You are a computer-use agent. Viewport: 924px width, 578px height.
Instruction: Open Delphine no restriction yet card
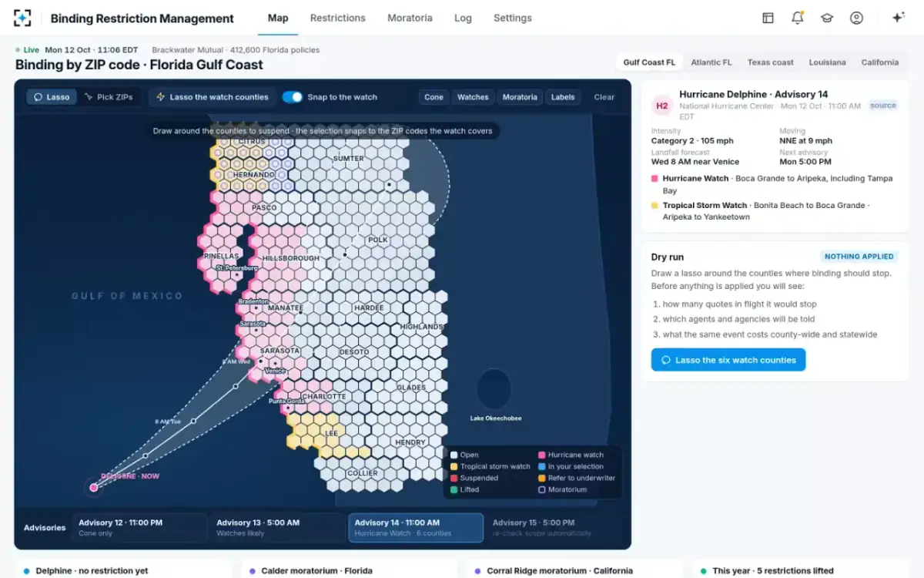click(x=123, y=569)
